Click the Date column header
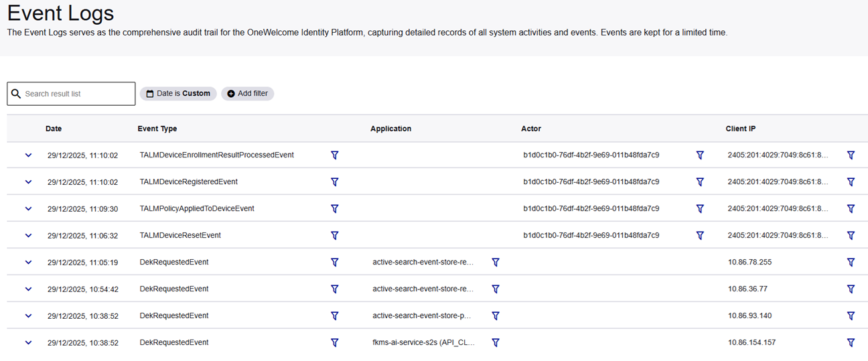The width and height of the screenshot is (868, 361). pos(54,129)
